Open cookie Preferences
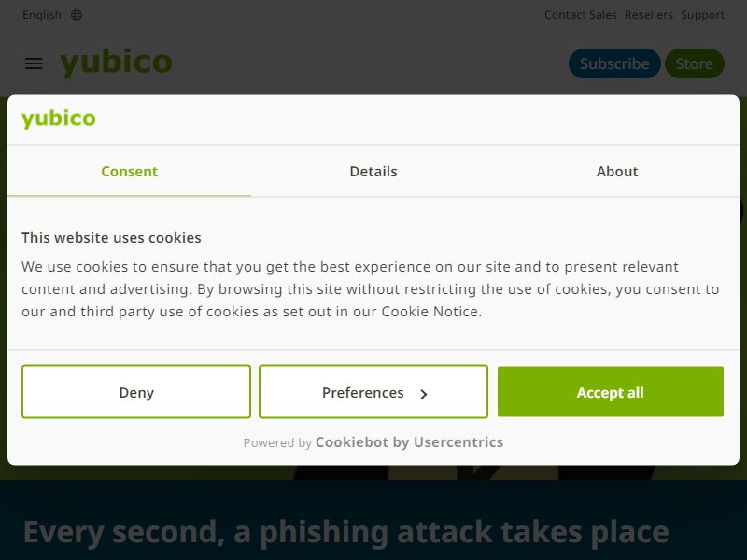747x560 pixels. [373, 392]
